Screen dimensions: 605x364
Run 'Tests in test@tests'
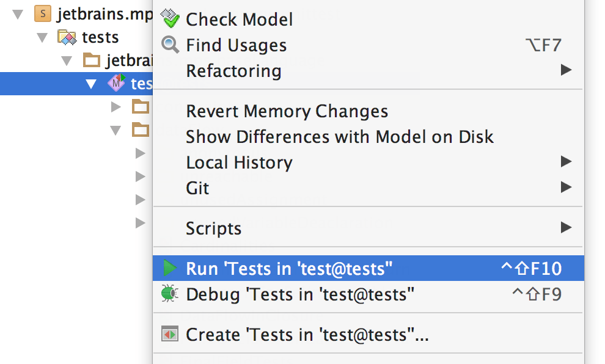289,268
